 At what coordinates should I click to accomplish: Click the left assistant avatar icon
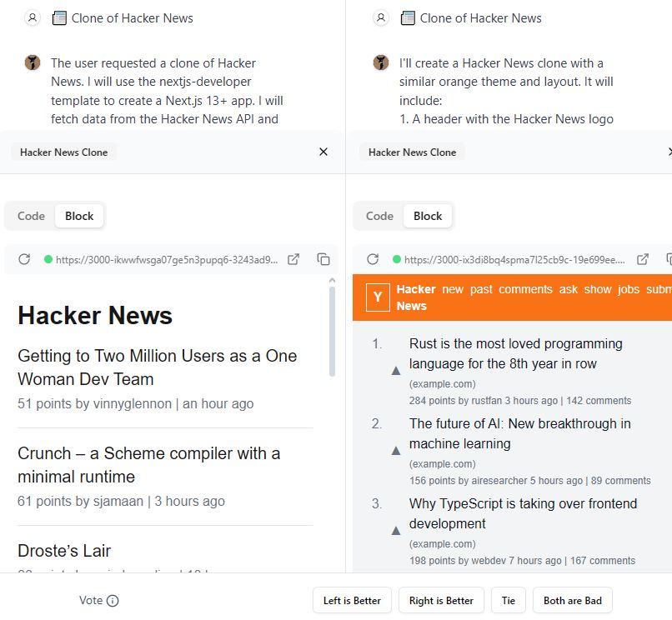pyautogui.click(x=33, y=62)
